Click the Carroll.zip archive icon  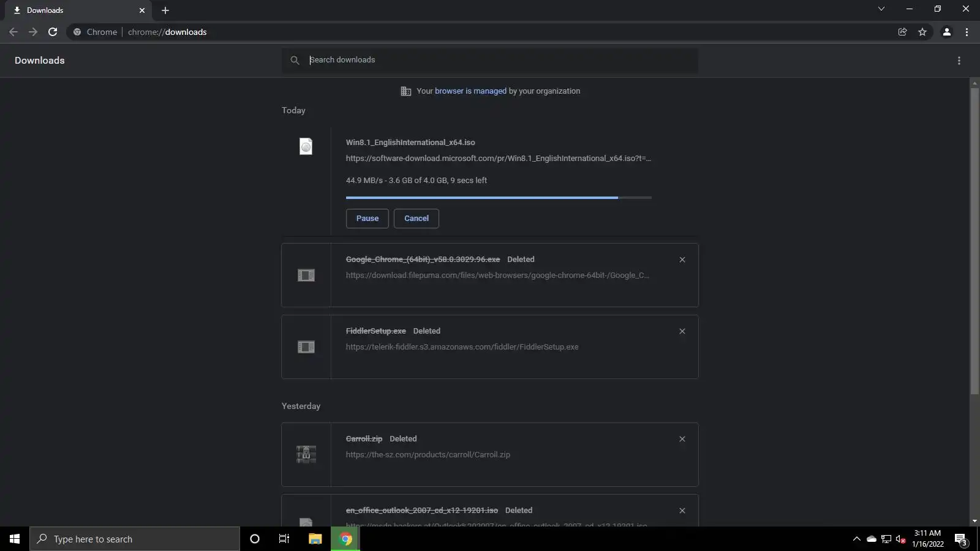(306, 454)
